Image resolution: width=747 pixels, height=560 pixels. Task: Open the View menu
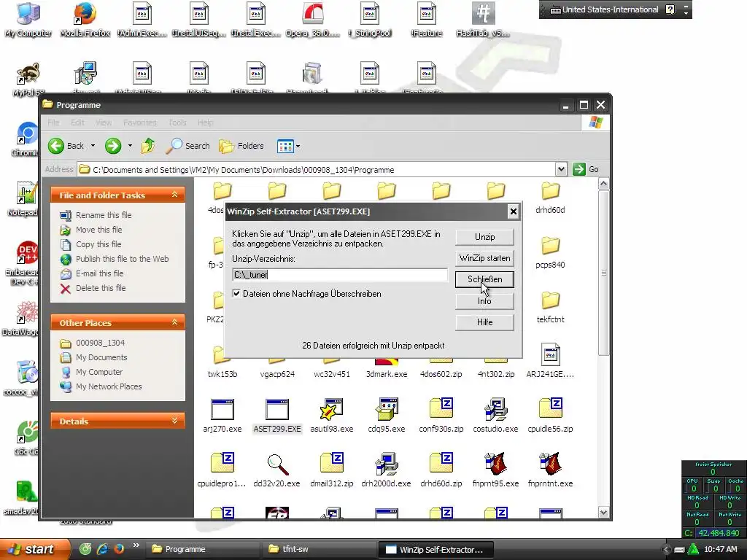(104, 122)
